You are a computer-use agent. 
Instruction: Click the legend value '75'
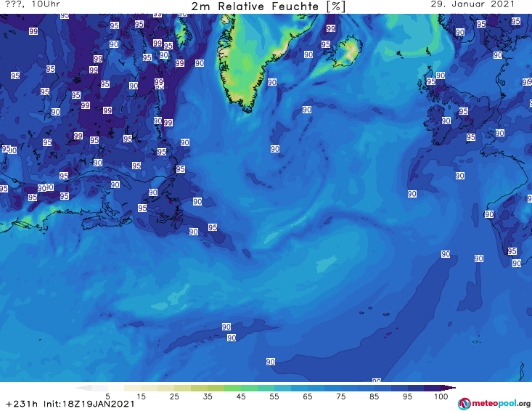340,396
